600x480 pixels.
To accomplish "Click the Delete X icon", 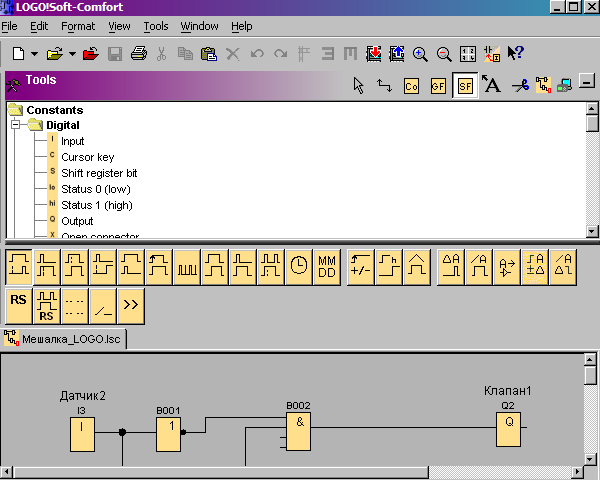I will pos(232,54).
